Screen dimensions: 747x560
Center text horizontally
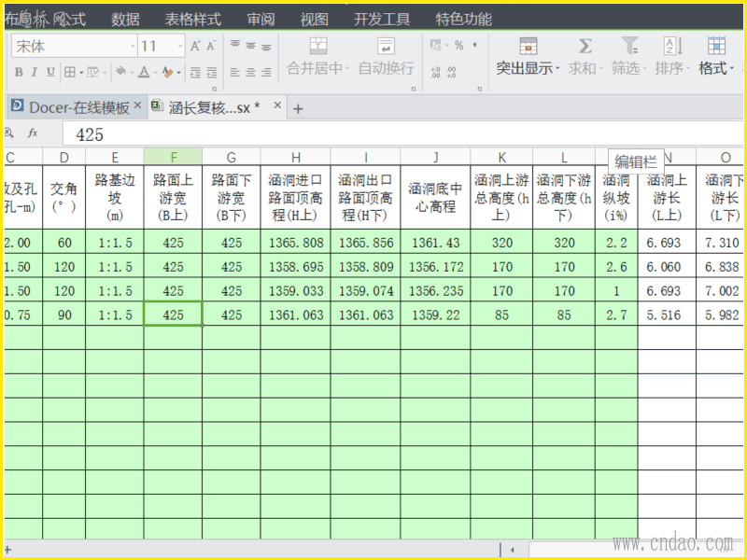pos(250,73)
